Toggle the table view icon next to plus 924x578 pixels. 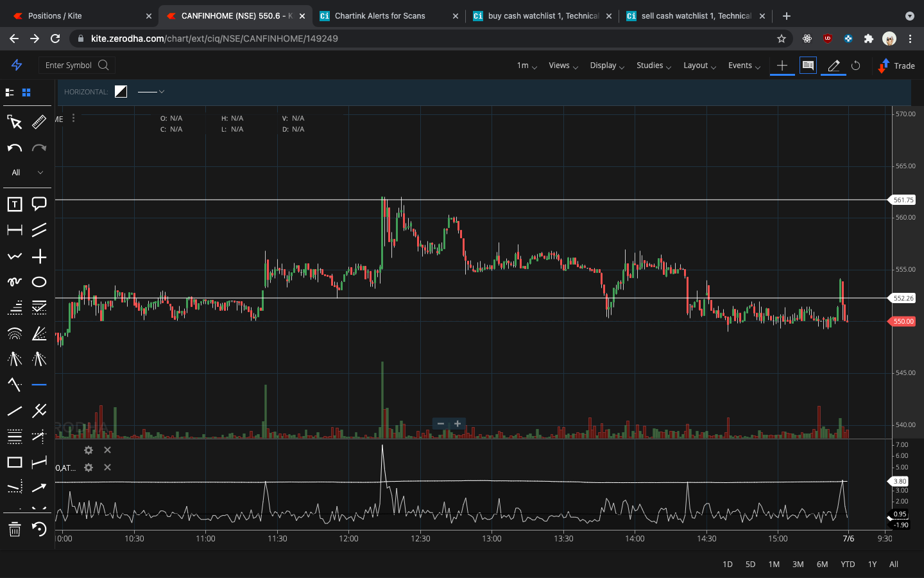(x=808, y=66)
